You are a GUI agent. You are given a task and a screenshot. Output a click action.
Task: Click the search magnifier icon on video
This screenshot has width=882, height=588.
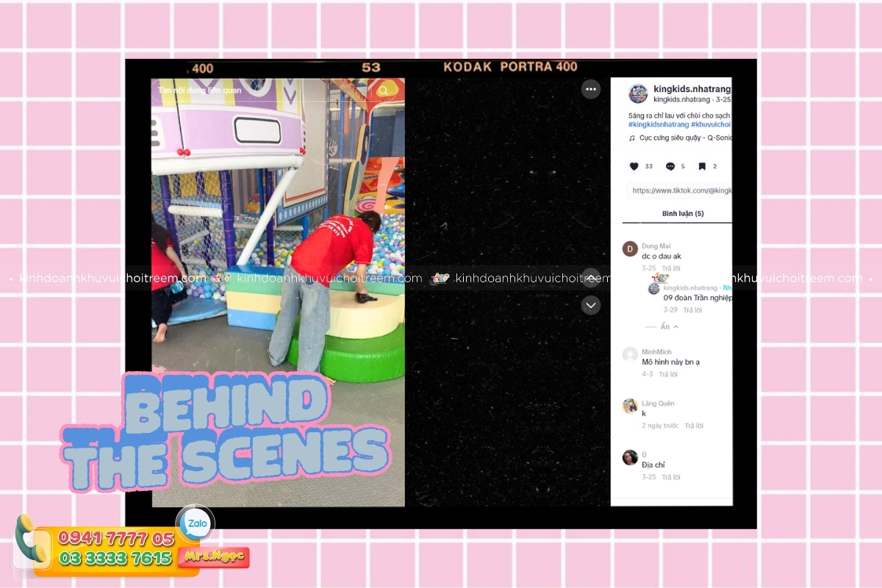(x=383, y=90)
